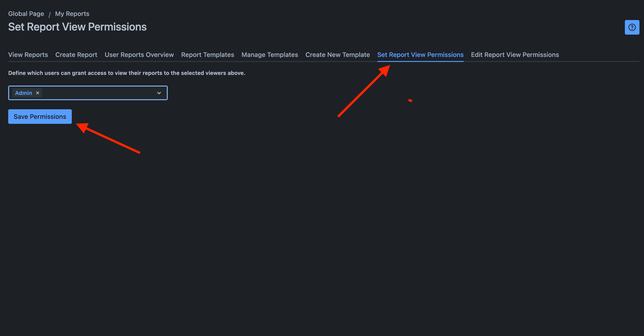Click Save Permissions button
The height and width of the screenshot is (336, 644).
40,116
